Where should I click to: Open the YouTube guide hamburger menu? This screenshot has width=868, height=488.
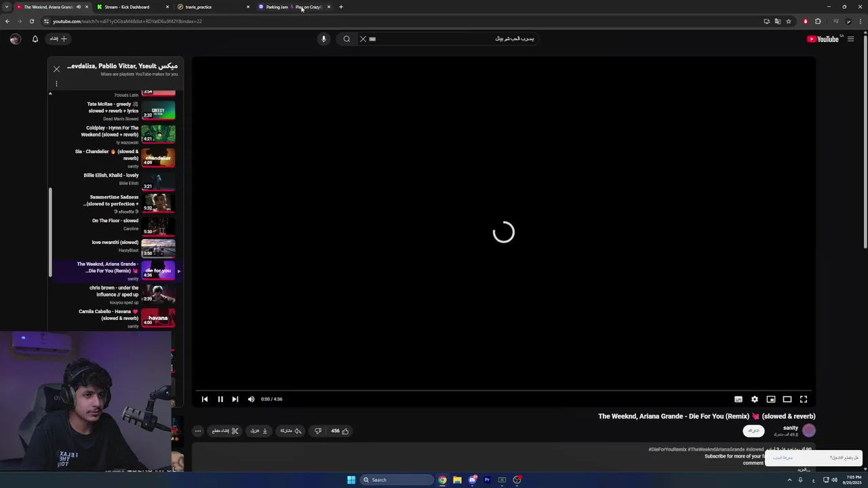click(850, 39)
